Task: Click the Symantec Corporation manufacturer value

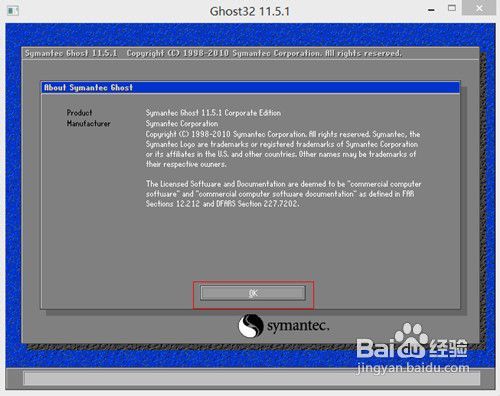Action: (182, 123)
